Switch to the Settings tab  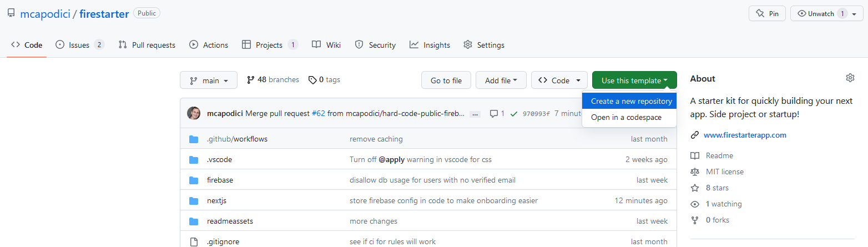coord(484,45)
